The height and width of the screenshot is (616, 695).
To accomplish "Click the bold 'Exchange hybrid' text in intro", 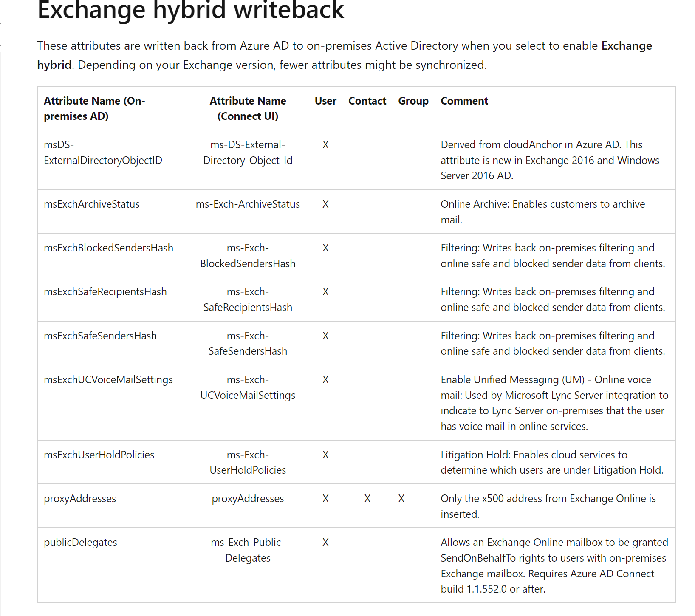I will (345, 55).
